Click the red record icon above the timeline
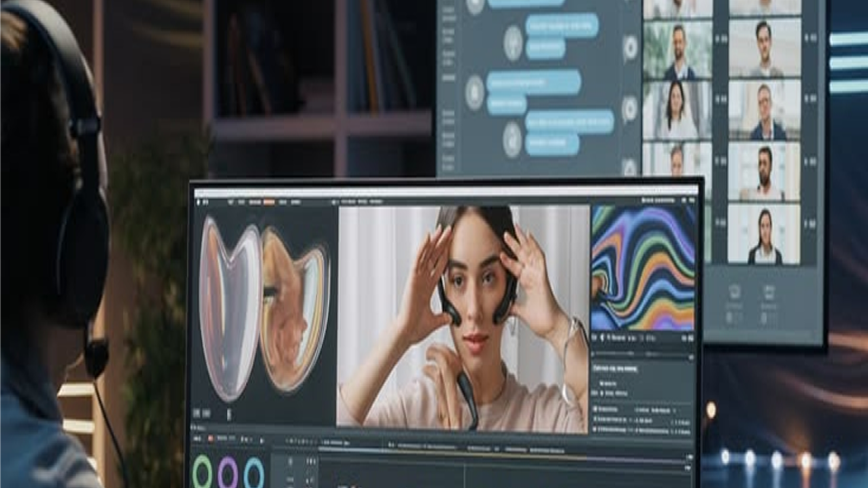Screen dimensions: 868x488 pyautogui.click(x=210, y=438)
